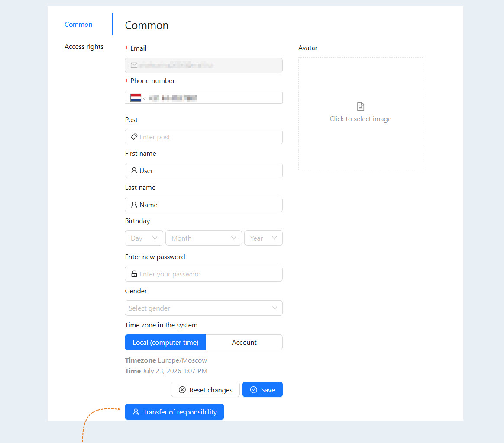Viewport: 504px width, 443px height.
Task: Click the tag icon in Post field
Action: 134,137
